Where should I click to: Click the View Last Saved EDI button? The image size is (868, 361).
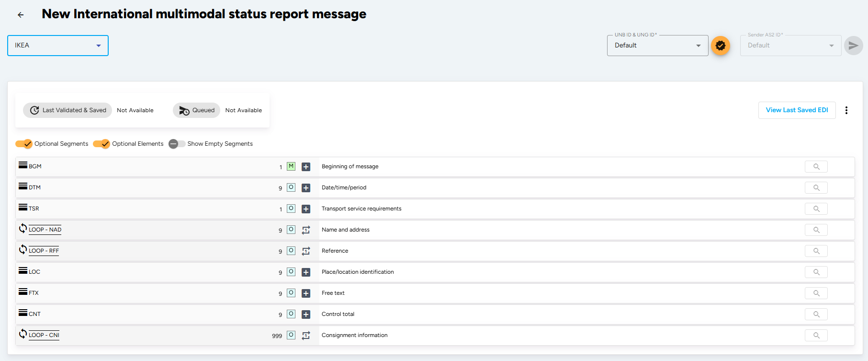click(797, 110)
